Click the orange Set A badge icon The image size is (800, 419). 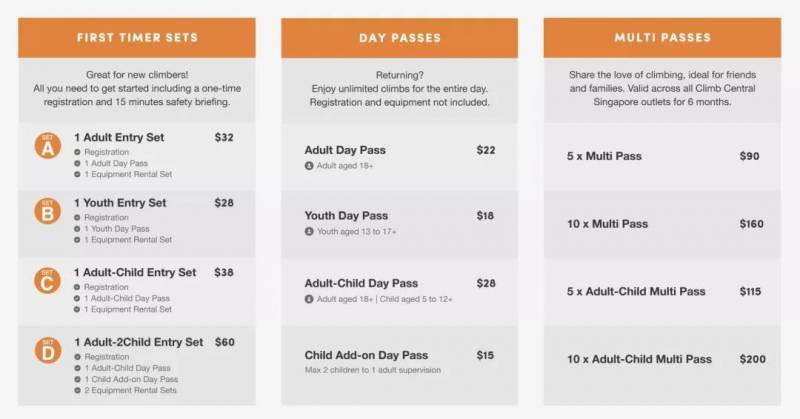46,146
